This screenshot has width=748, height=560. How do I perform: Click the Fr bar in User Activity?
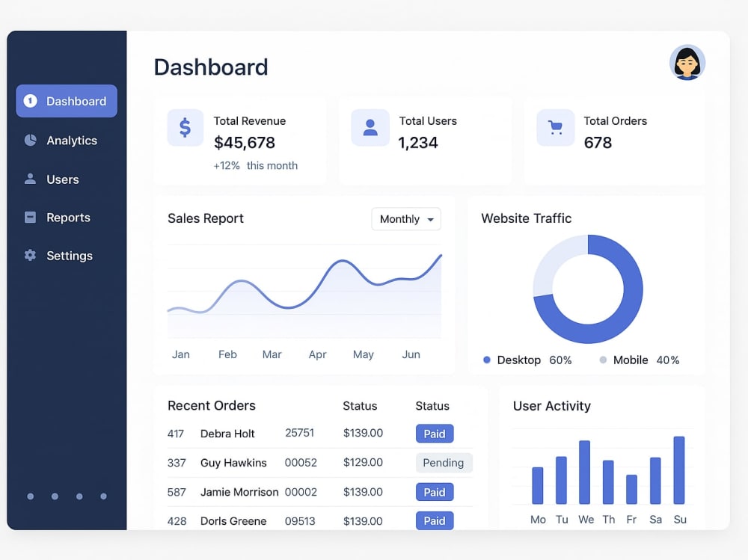point(631,489)
